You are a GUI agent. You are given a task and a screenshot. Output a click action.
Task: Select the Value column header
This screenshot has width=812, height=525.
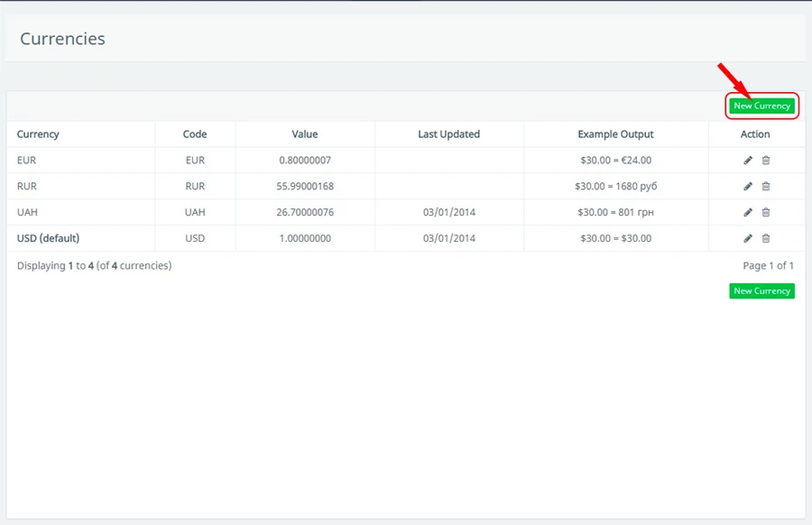pos(305,134)
